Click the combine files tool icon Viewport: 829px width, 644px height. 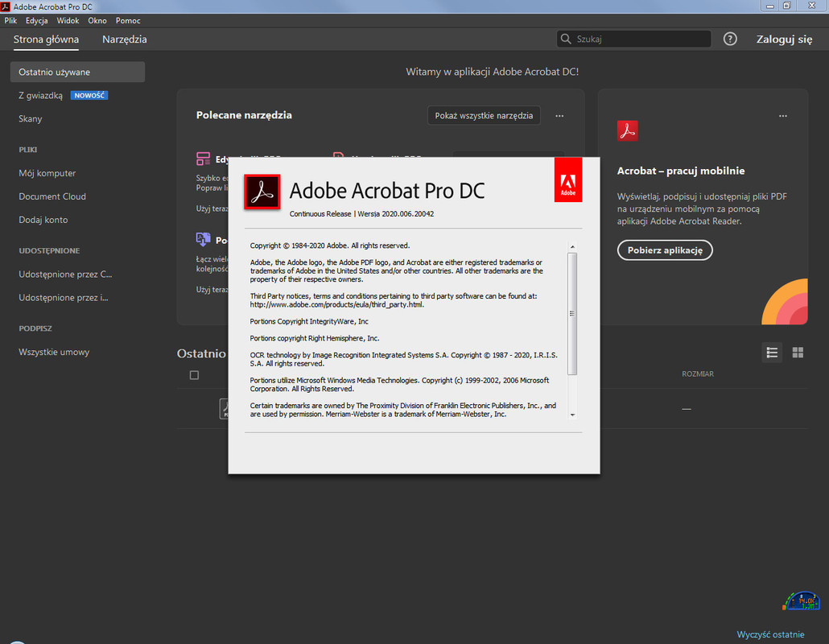pyautogui.click(x=203, y=240)
